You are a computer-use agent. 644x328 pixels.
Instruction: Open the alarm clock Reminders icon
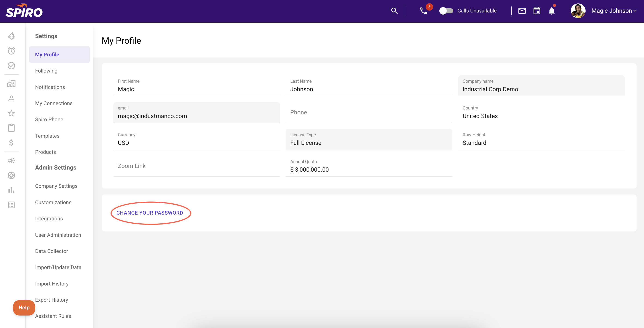11,51
